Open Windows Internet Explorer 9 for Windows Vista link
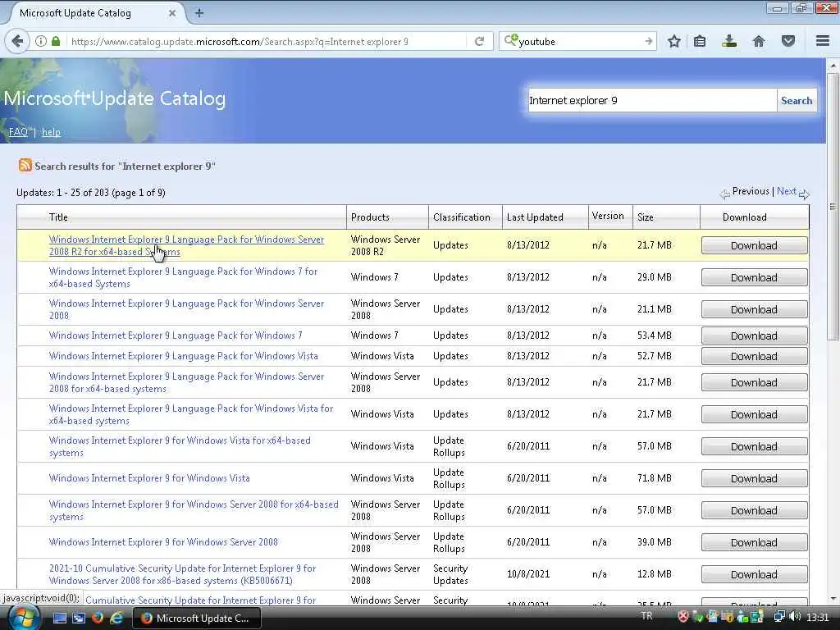 (x=149, y=478)
